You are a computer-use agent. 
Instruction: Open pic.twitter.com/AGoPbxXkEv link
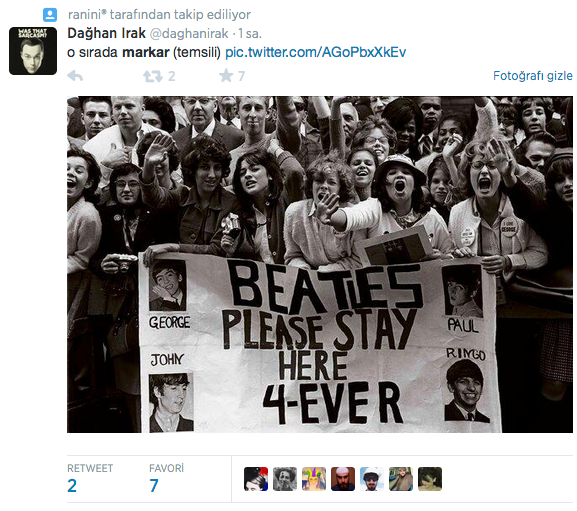(316, 52)
